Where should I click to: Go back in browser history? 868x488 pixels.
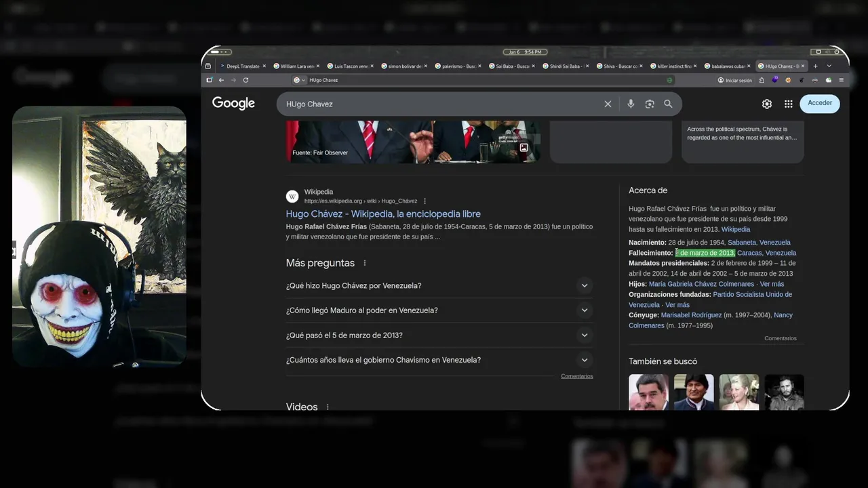coord(221,80)
